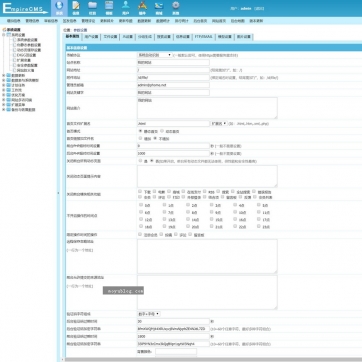
Task: Switch to the FTP/EMAIL tab
Action: click(x=203, y=37)
